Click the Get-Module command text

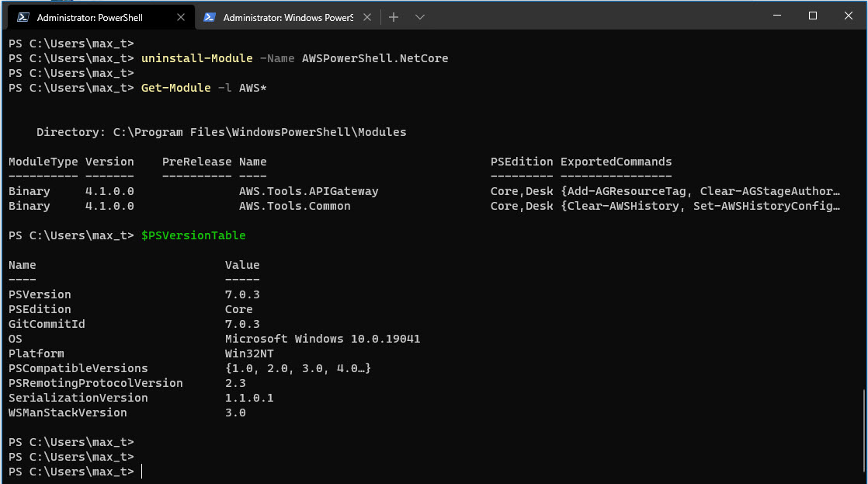(175, 88)
